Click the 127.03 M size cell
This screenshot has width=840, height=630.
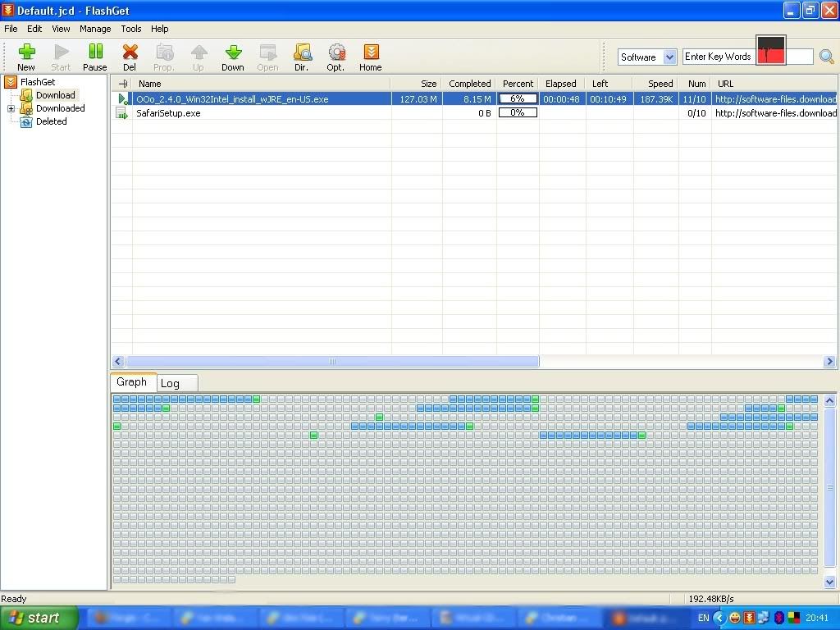click(418, 99)
